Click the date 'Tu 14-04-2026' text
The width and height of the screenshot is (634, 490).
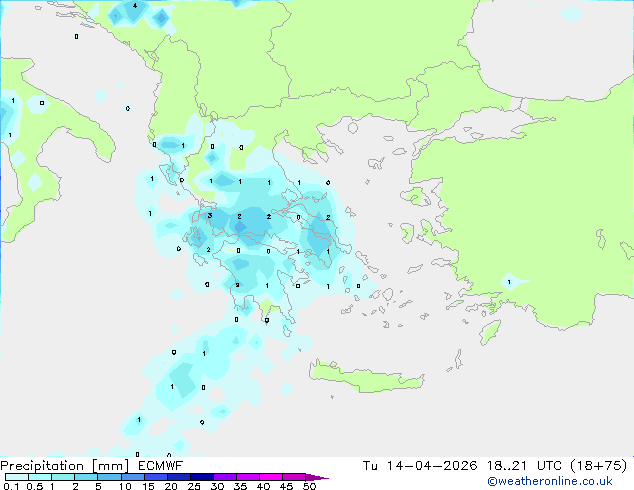pyautogui.click(x=420, y=466)
